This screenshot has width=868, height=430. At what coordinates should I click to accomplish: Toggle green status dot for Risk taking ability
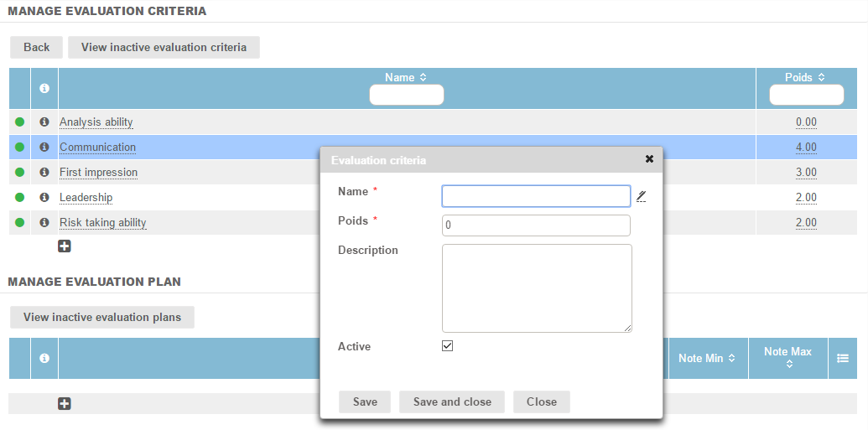[20, 223]
